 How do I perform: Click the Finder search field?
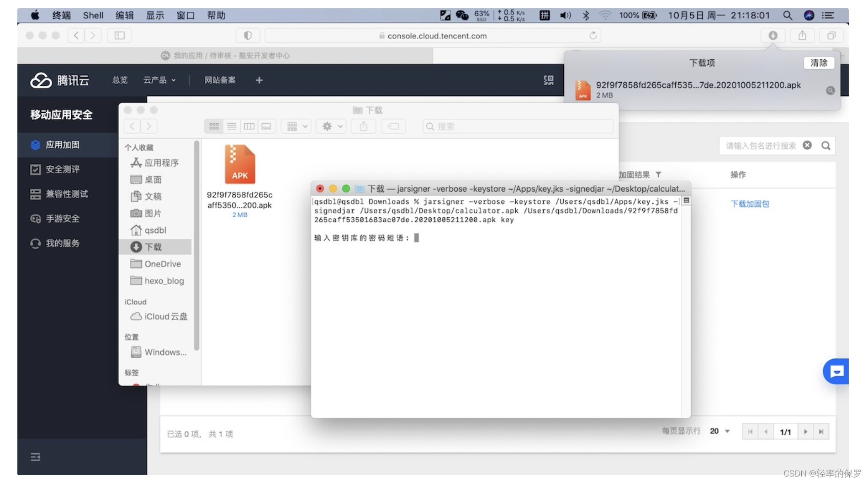pos(518,126)
